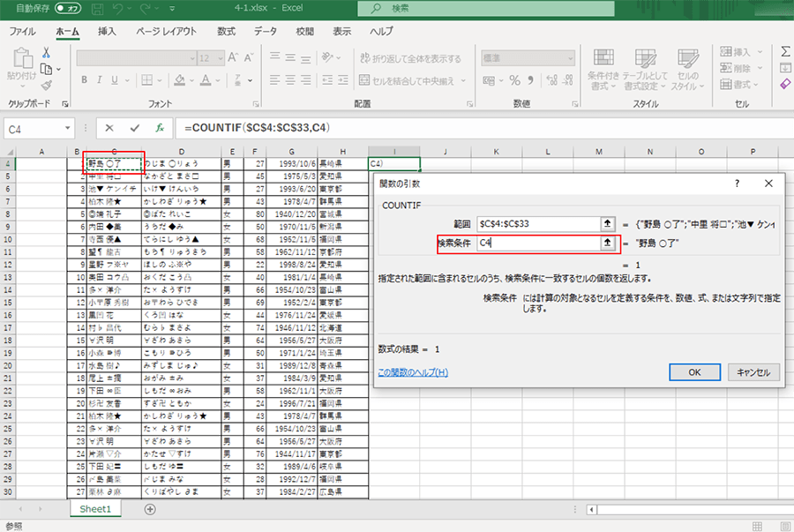Open the Quick Access Toolbar customize dropdown

tap(172, 9)
